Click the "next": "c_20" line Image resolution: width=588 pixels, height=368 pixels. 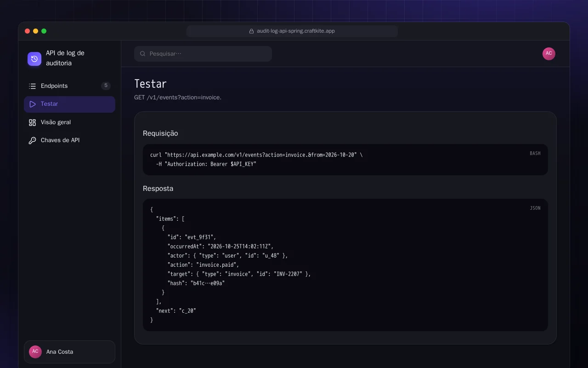click(x=176, y=311)
